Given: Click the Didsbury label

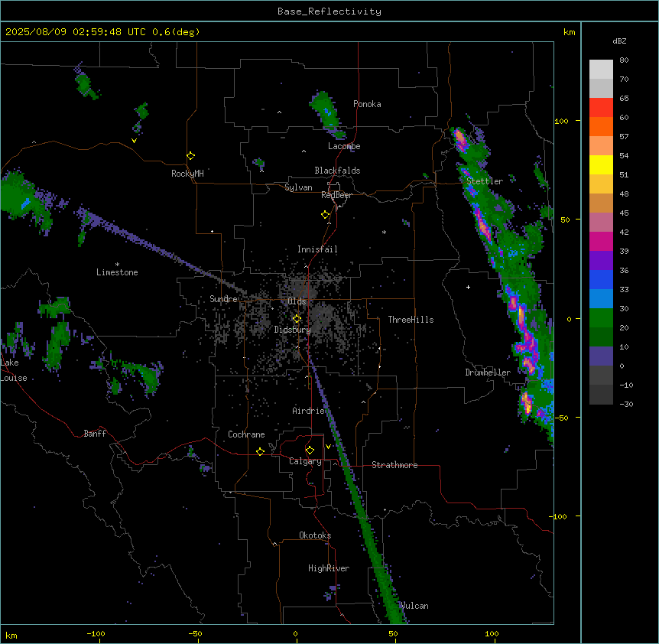Looking at the screenshot, I should pos(293,330).
